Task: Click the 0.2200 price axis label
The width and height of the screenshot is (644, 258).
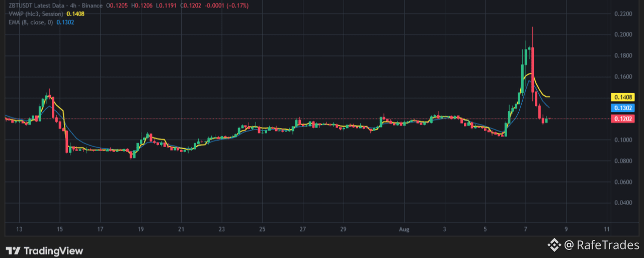Action: click(x=622, y=14)
